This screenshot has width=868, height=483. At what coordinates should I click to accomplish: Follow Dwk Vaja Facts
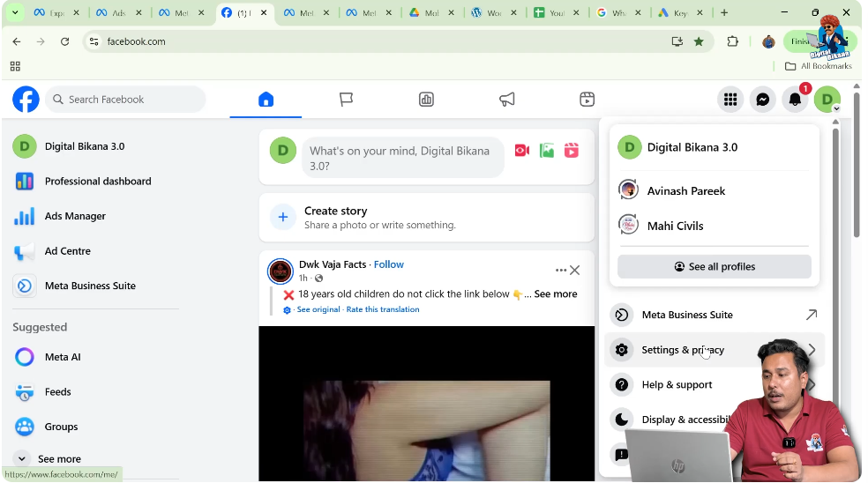pyautogui.click(x=389, y=264)
